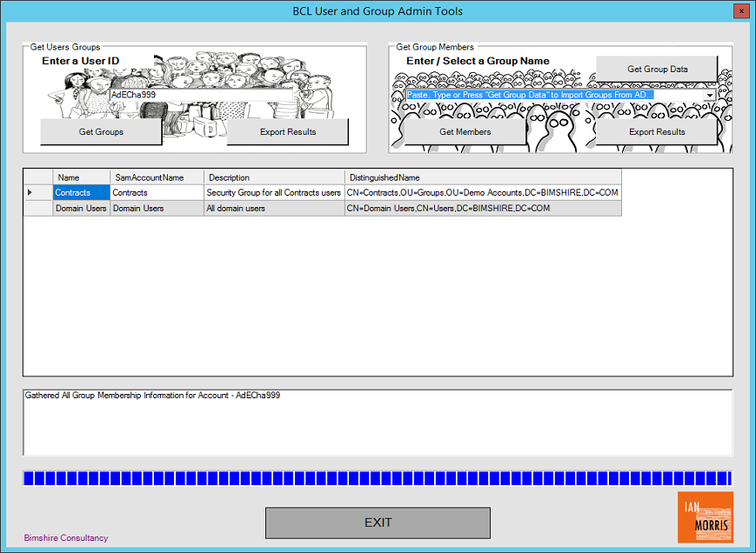
Task: Click the Ian Morris logo icon
Action: point(705,516)
